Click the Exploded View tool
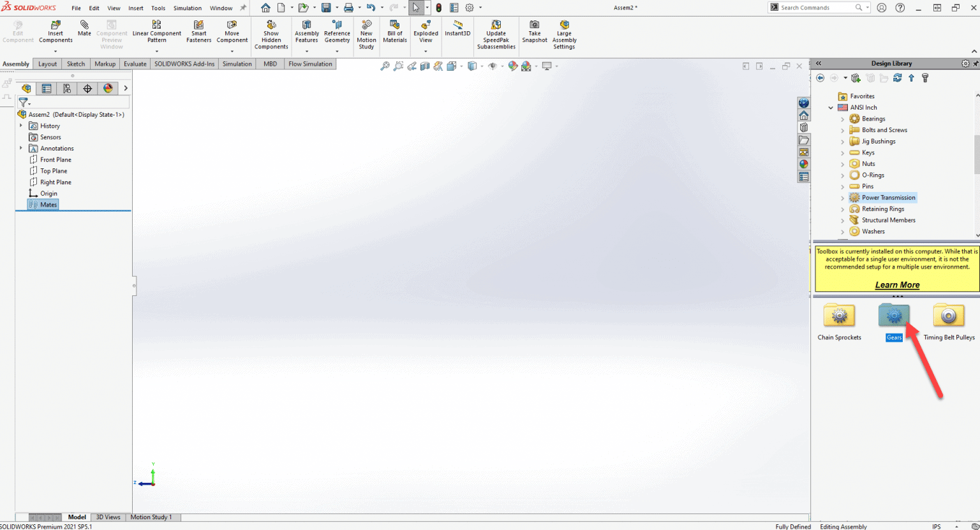This screenshot has width=980, height=530. coord(426,31)
